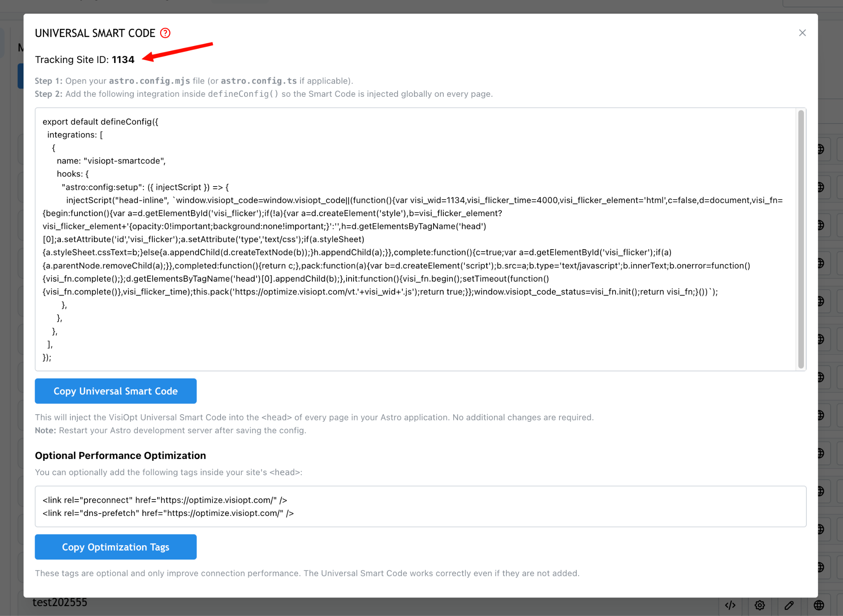Click Copy Optimization Tags button
This screenshot has height=616, width=843.
pos(116,547)
